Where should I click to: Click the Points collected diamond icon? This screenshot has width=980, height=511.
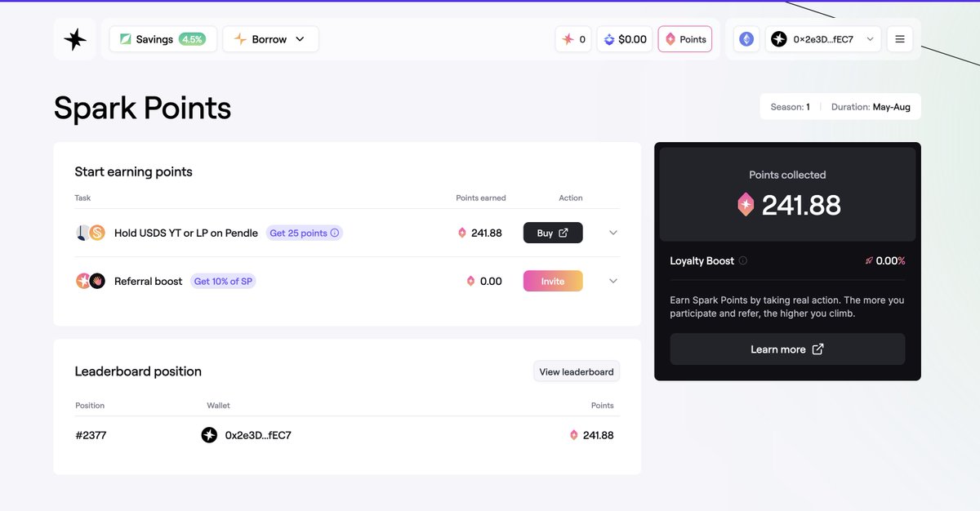pyautogui.click(x=746, y=205)
